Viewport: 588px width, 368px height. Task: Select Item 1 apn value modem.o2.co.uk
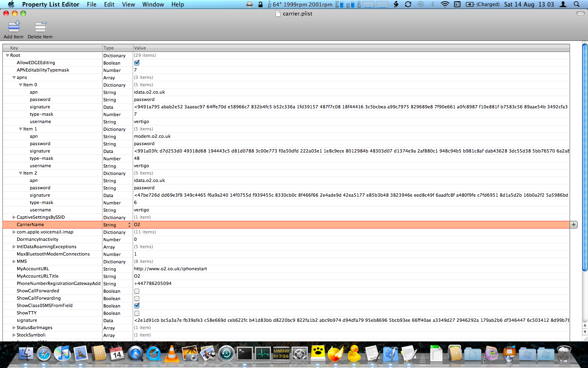(152, 136)
